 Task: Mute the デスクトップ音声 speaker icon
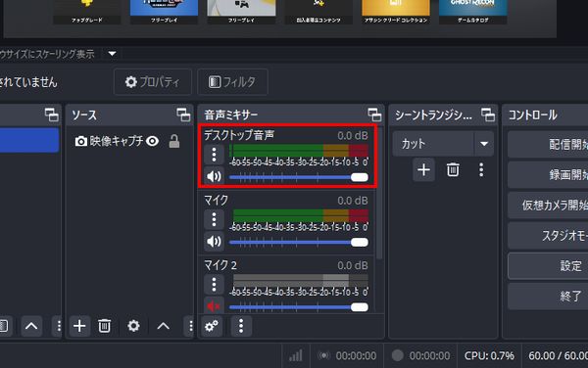coord(214,176)
